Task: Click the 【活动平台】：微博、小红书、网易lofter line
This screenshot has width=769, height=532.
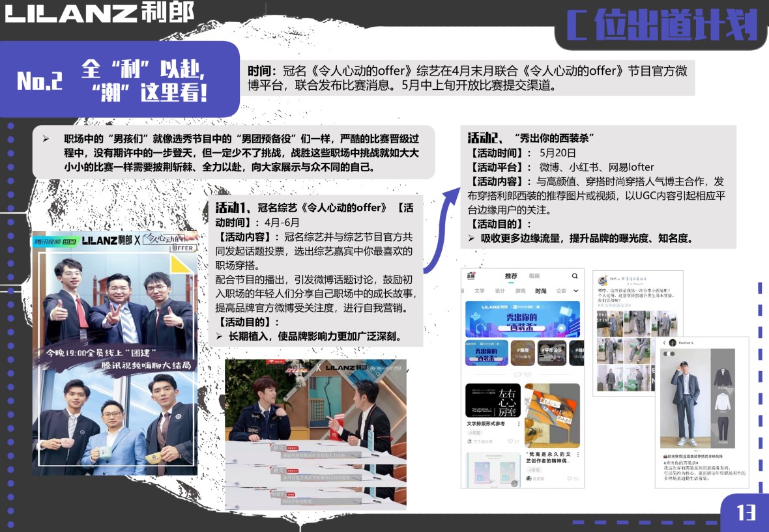Action: (561, 167)
